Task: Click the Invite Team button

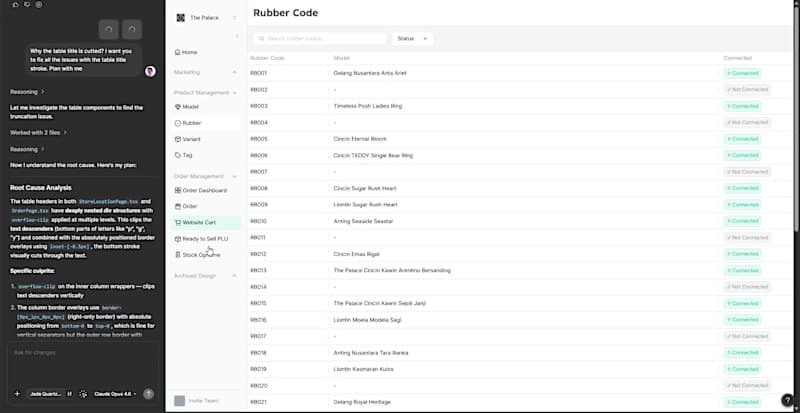Action: [197, 401]
